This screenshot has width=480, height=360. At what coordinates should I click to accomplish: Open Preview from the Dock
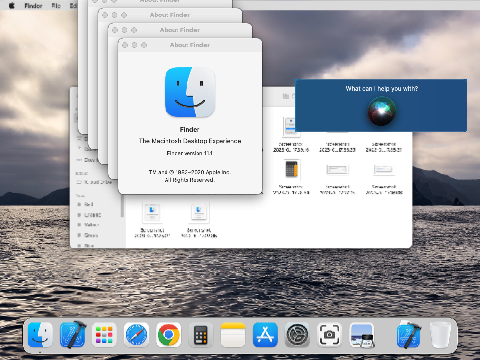362,334
